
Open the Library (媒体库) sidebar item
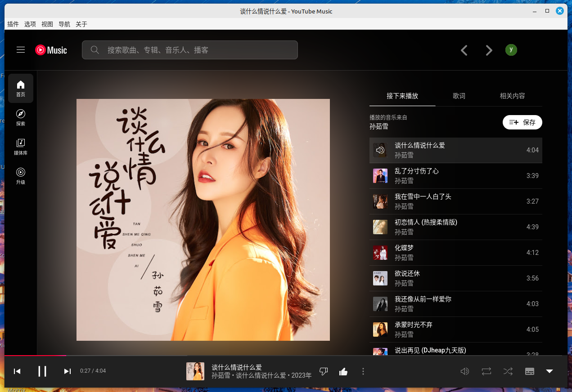(x=21, y=147)
